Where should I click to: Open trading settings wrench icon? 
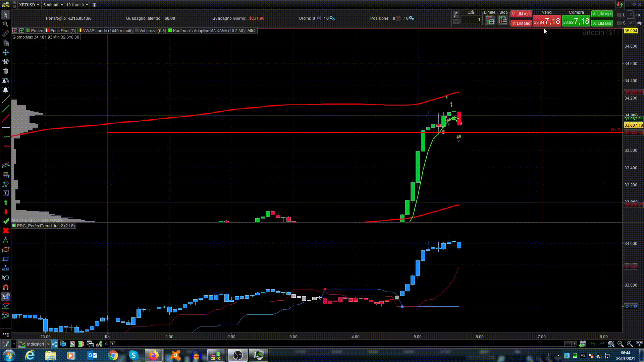[456, 14]
